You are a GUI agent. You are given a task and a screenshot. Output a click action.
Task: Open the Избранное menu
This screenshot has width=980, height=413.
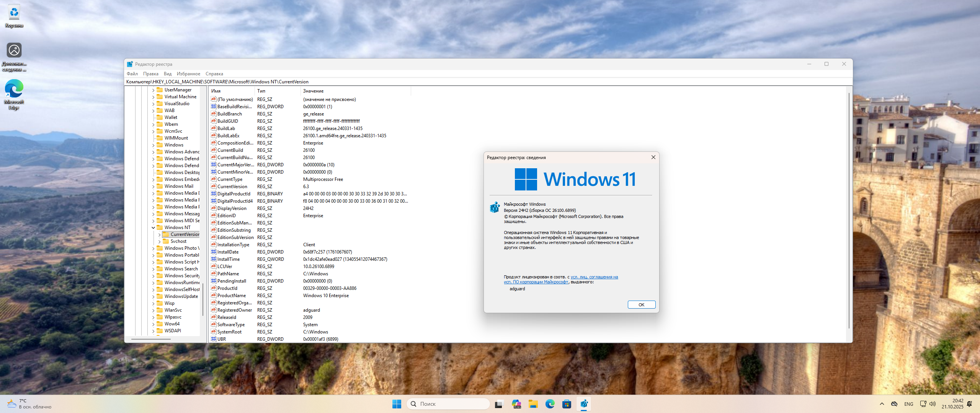(188, 74)
